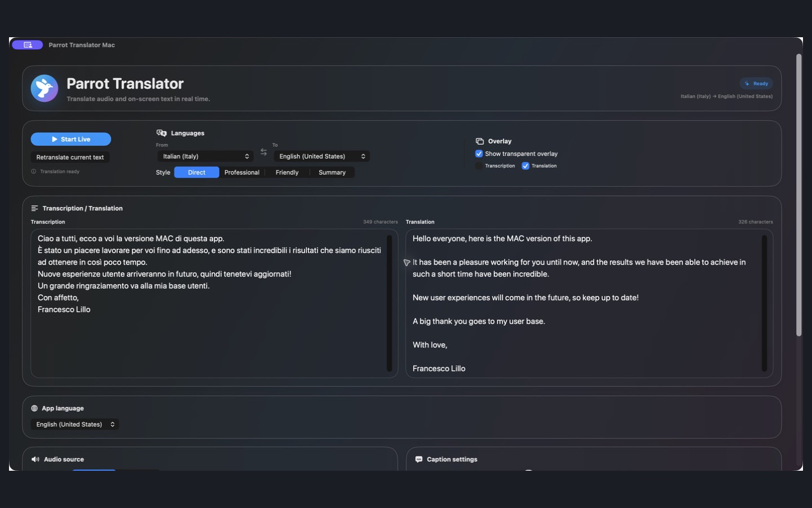Click the Transcription box vertical scrollbar
The height and width of the screenshot is (508, 812).
(x=389, y=303)
